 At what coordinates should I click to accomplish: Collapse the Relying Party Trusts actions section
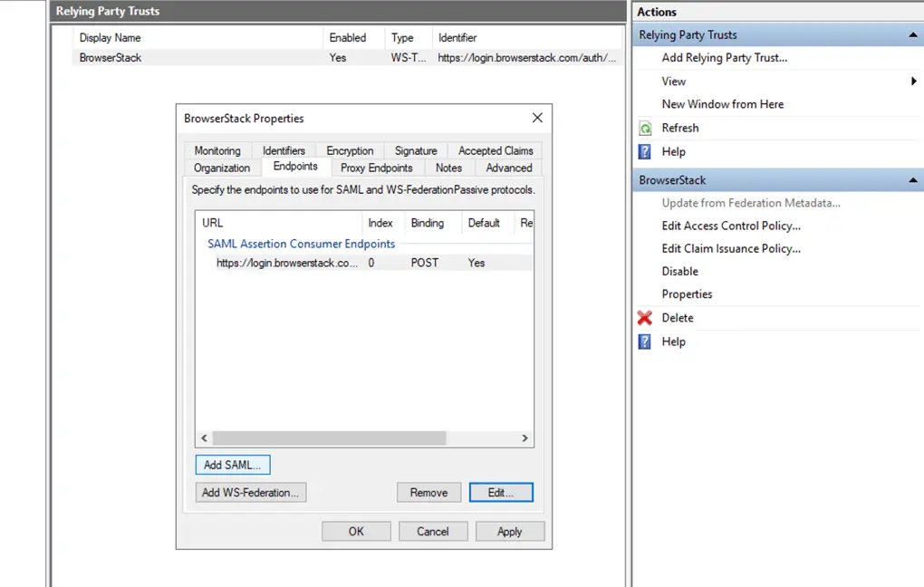tap(913, 35)
